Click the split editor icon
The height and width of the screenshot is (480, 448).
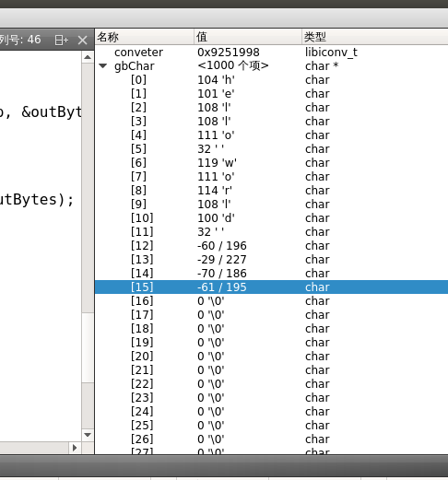pos(62,40)
